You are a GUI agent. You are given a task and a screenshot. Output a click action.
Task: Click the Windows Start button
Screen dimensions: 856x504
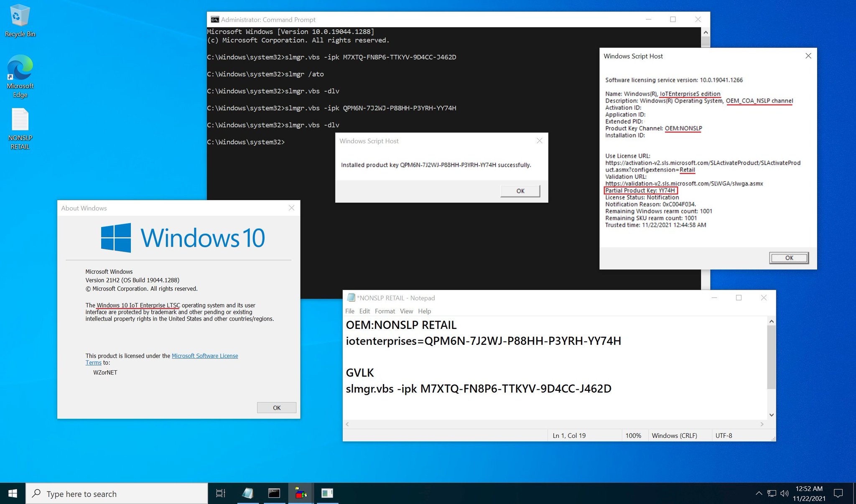(x=13, y=494)
